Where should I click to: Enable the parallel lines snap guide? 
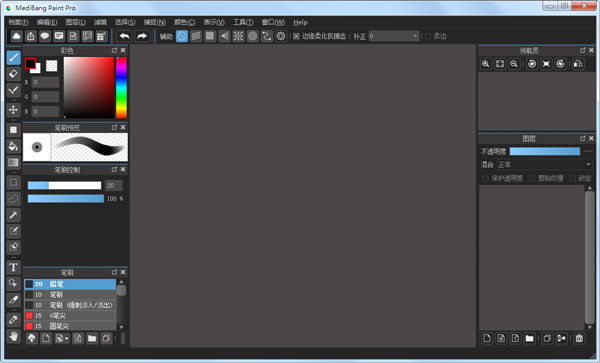click(196, 36)
